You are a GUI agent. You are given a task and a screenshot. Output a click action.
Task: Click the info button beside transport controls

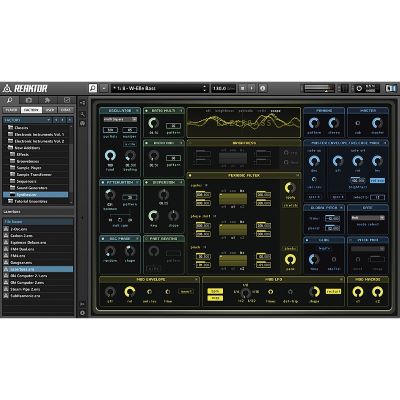[263, 88]
